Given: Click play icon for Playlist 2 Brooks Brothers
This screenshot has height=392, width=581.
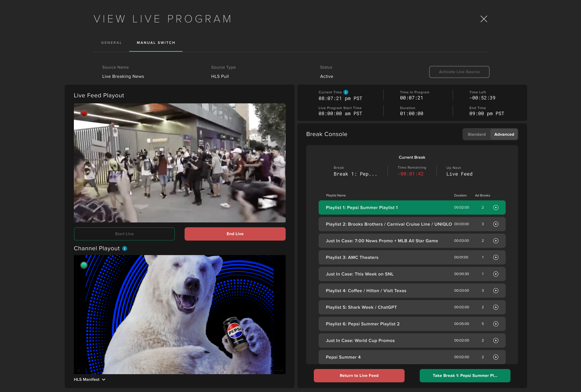Looking at the screenshot, I should [496, 224].
